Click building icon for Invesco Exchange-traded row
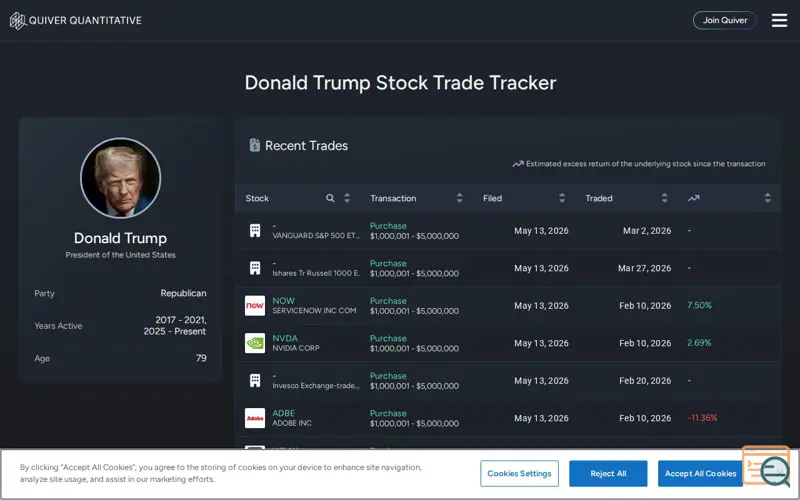 tap(255, 381)
